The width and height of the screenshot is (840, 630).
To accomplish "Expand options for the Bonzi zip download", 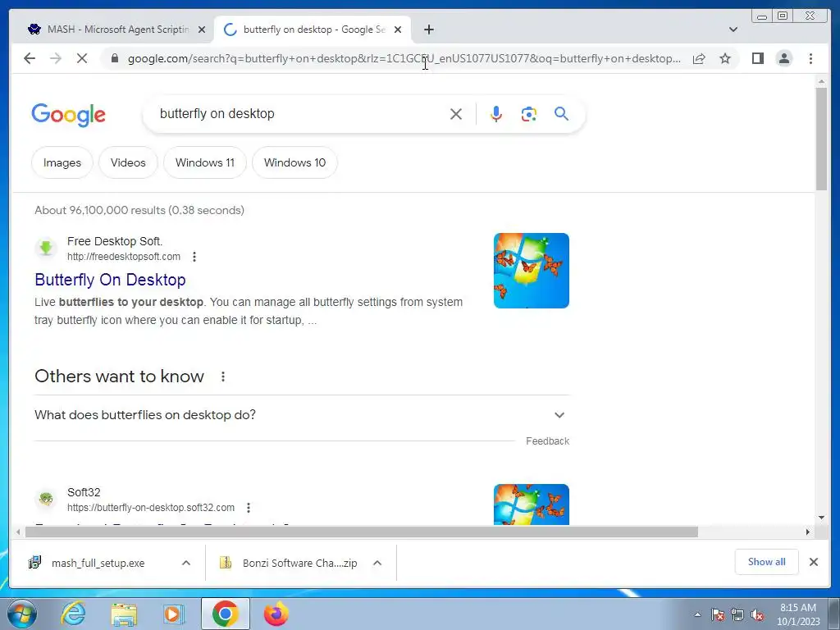I will coord(377,563).
